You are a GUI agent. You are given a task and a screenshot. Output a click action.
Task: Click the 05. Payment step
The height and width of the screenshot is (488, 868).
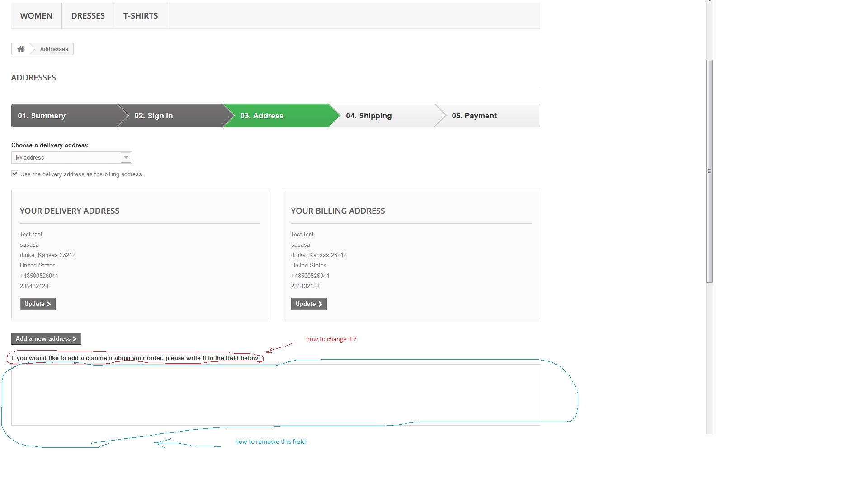(474, 116)
